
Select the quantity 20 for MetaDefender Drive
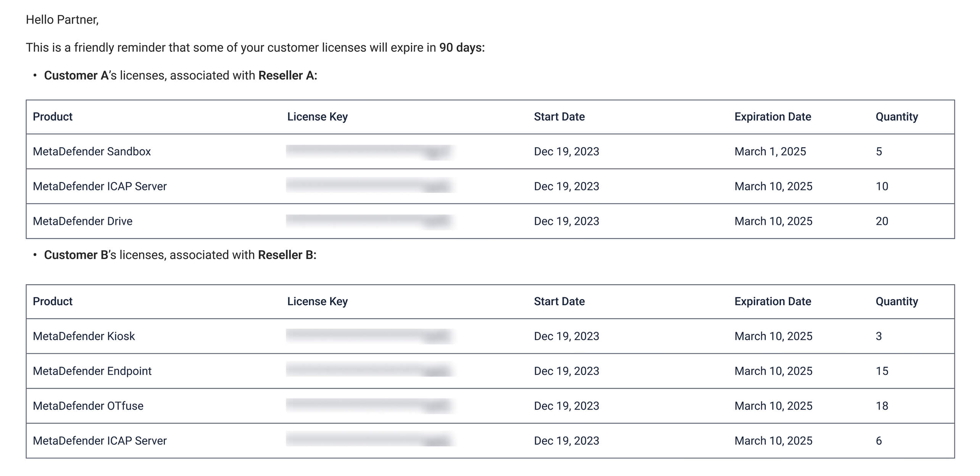(x=882, y=221)
